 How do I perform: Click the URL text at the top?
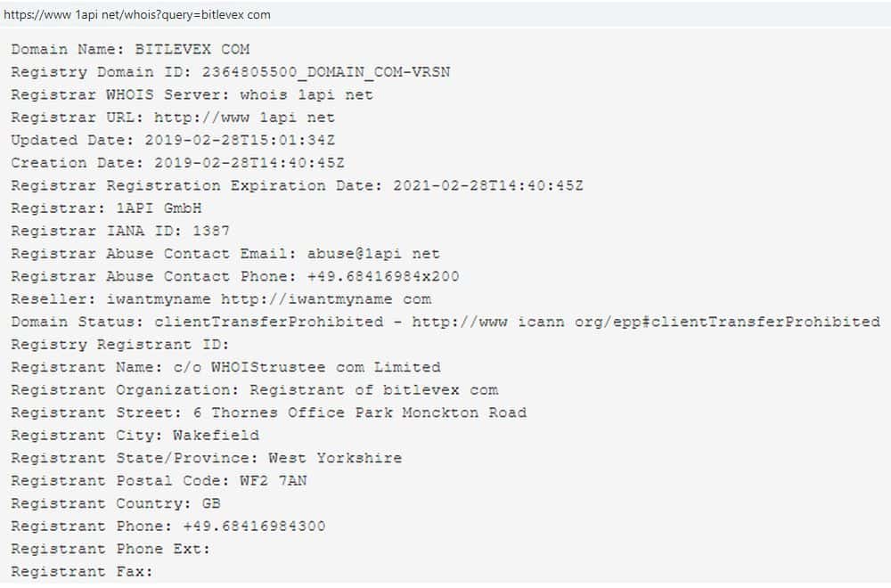pyautogui.click(x=137, y=15)
